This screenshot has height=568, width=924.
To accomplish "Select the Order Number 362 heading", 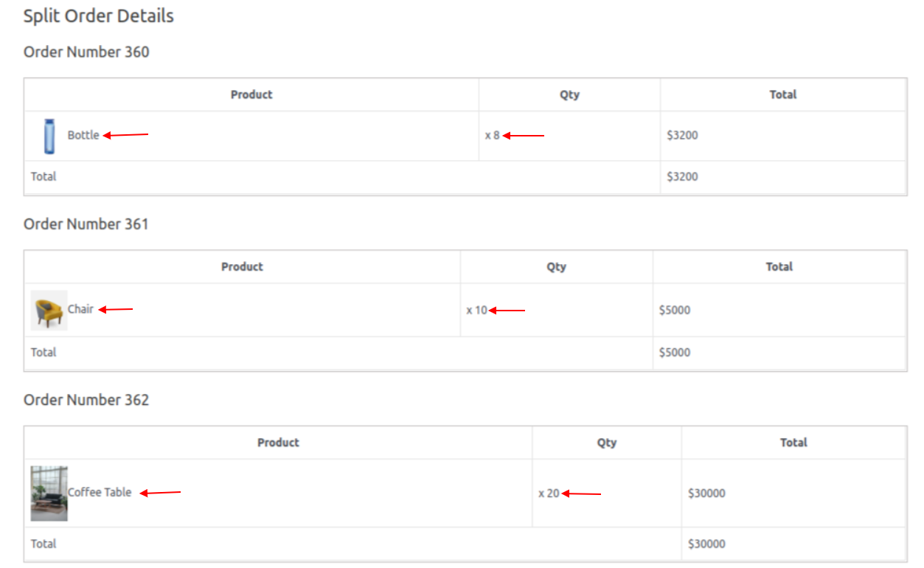I will [86, 400].
